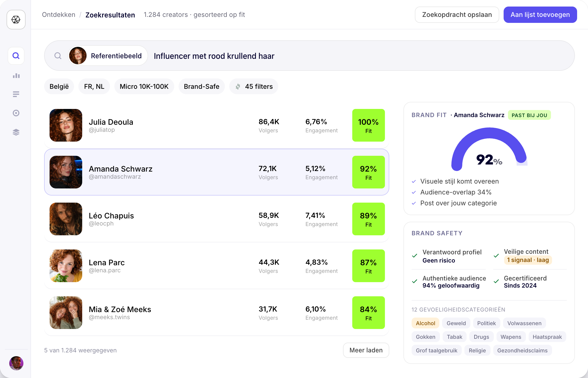Click the Zoekresultaten breadcrumb

(x=110, y=15)
